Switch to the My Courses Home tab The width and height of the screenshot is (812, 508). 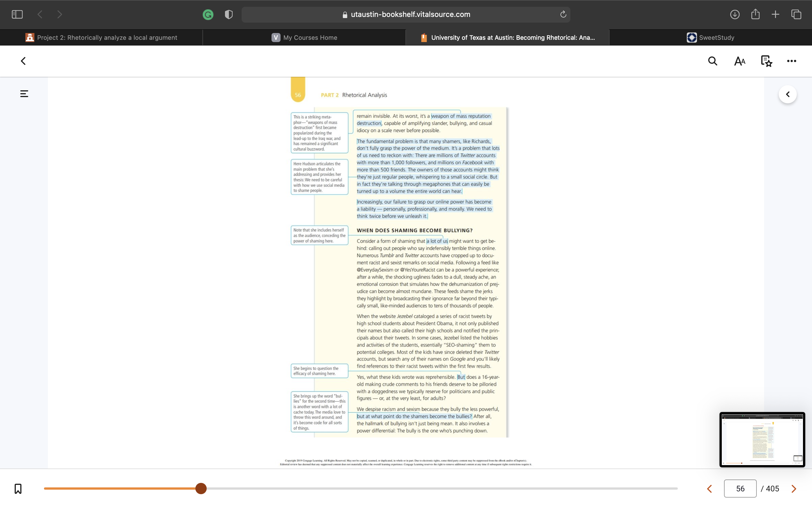pos(304,38)
